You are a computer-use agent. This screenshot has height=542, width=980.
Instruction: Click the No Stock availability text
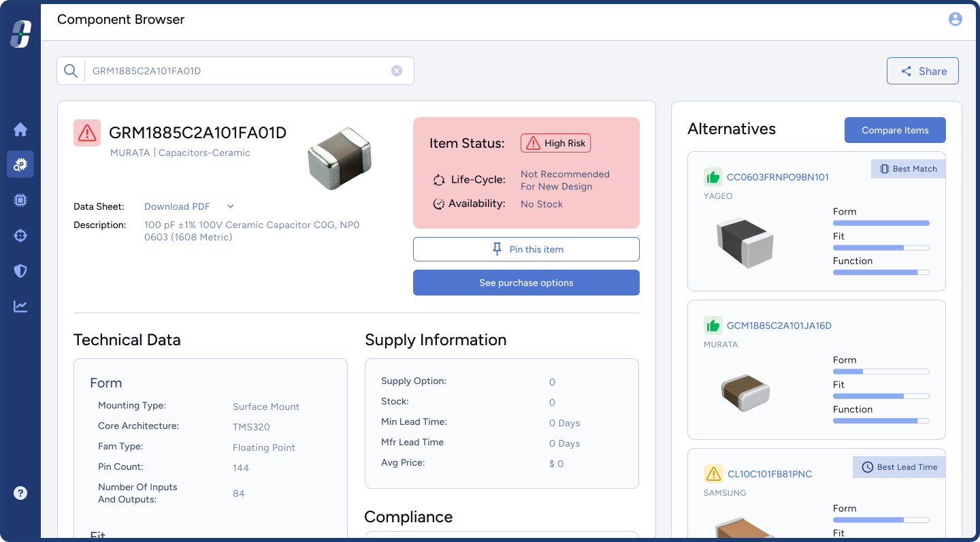coord(542,204)
